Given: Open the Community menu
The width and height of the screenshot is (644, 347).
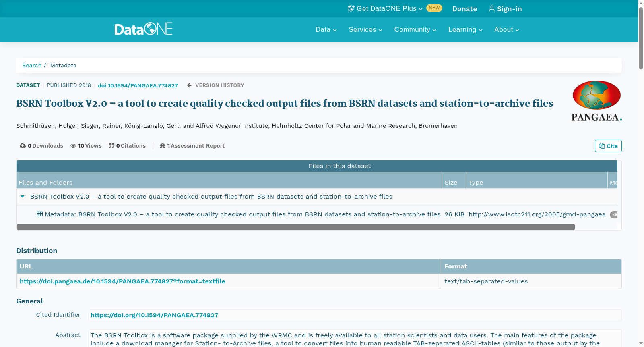Looking at the screenshot, I should coord(415,29).
